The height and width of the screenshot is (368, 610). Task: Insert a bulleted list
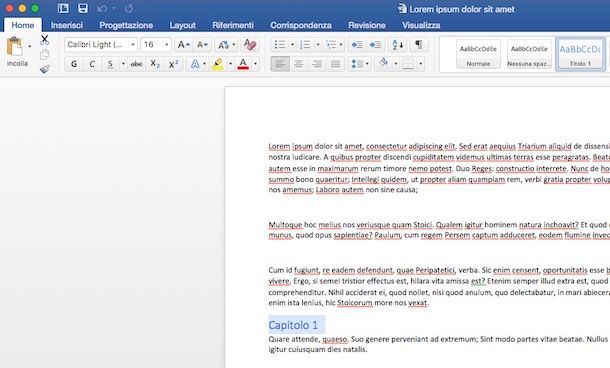tap(280, 45)
